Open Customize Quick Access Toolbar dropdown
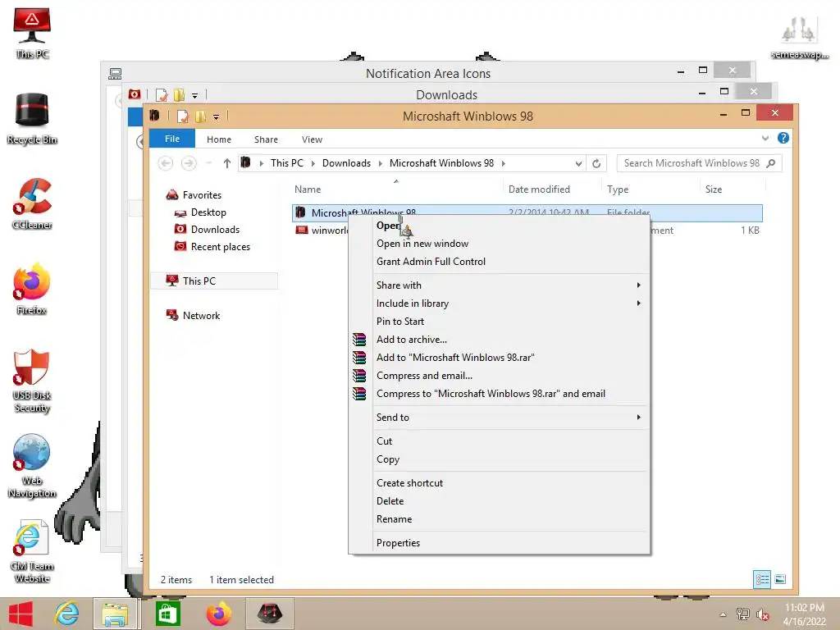Viewport: 840px width, 630px height. [216, 116]
